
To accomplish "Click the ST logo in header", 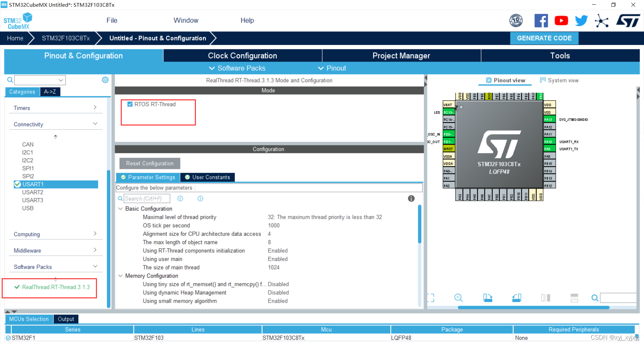I will point(628,20).
